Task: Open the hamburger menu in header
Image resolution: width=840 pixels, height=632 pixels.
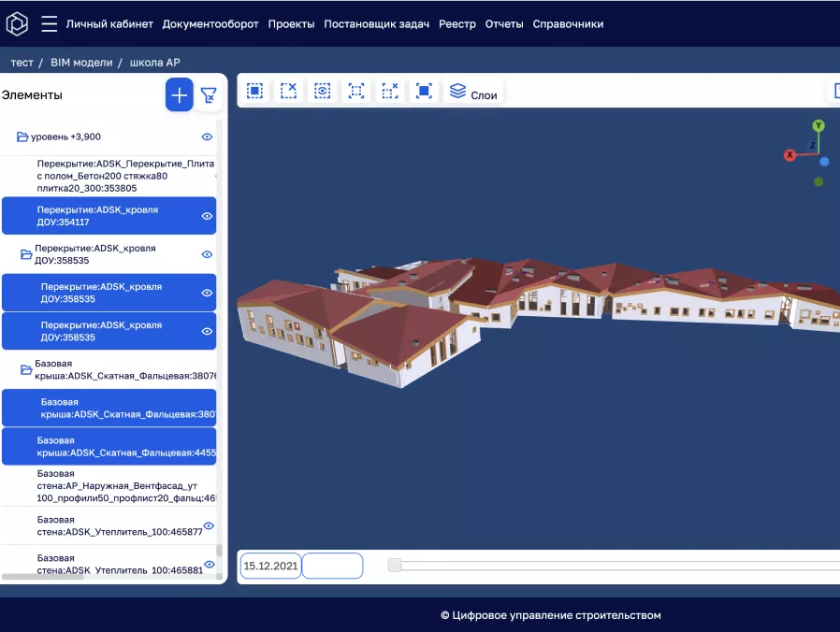Action: [50, 24]
